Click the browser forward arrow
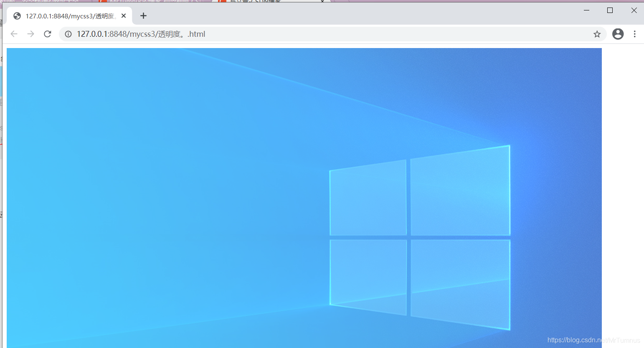 click(30, 34)
